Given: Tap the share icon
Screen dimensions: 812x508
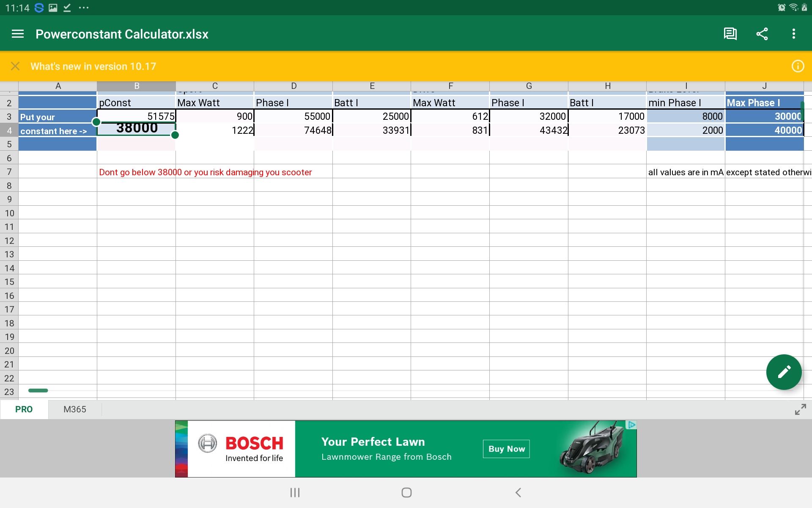Looking at the screenshot, I should (x=762, y=34).
